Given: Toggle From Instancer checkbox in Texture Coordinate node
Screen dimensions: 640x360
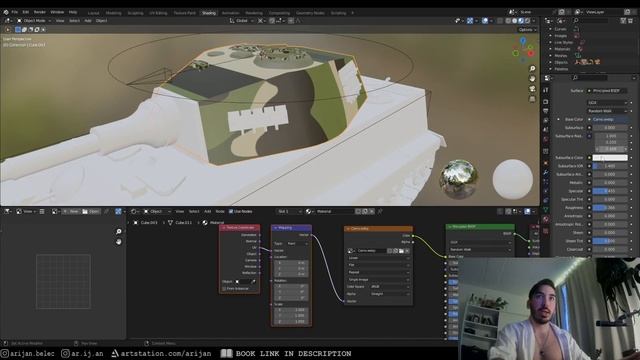Looking at the screenshot, I should [224, 289].
